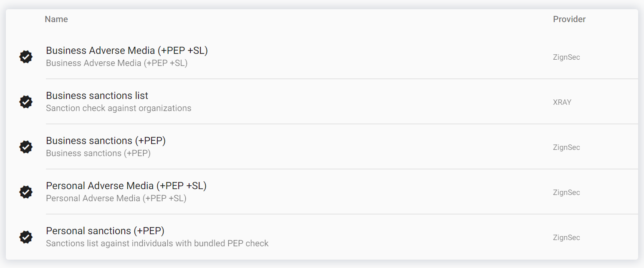Select the Business sanctions list title

pos(97,96)
